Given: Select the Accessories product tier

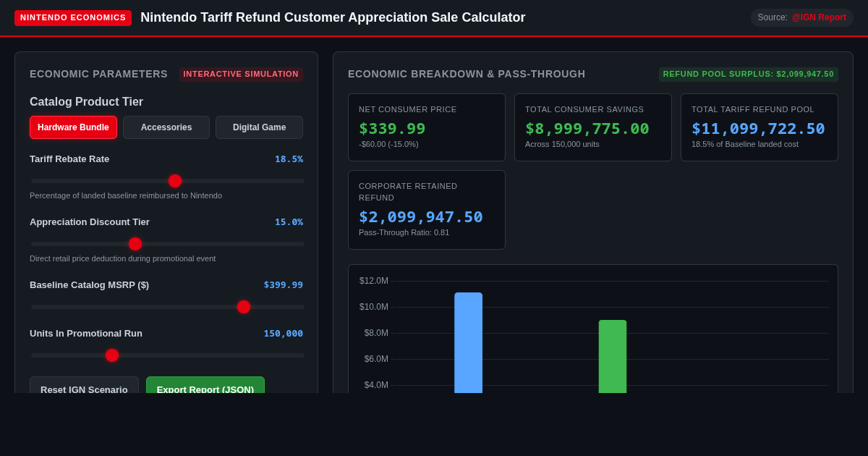Looking at the screenshot, I should coord(166,127).
